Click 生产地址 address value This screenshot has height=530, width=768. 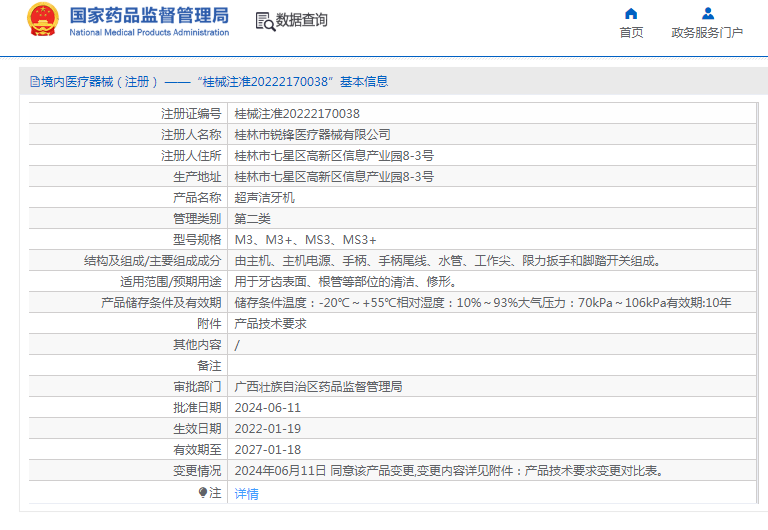click(x=334, y=177)
